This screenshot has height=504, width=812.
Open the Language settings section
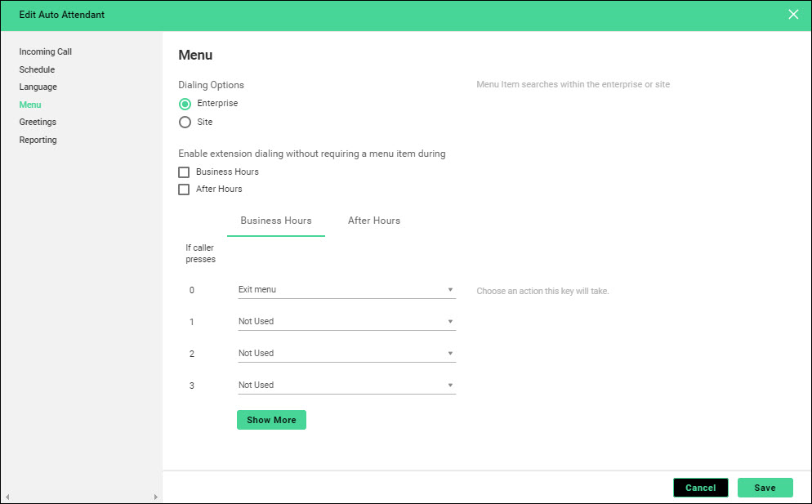(38, 87)
